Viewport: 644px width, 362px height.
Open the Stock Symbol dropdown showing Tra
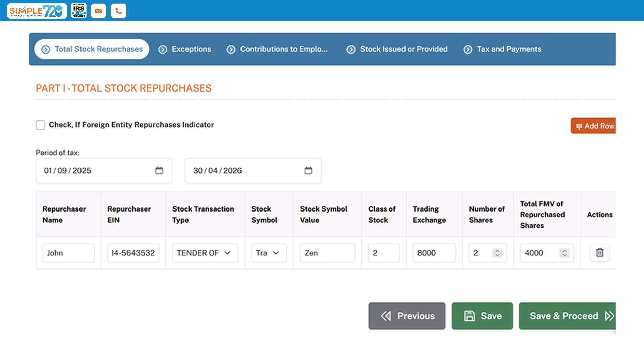269,253
